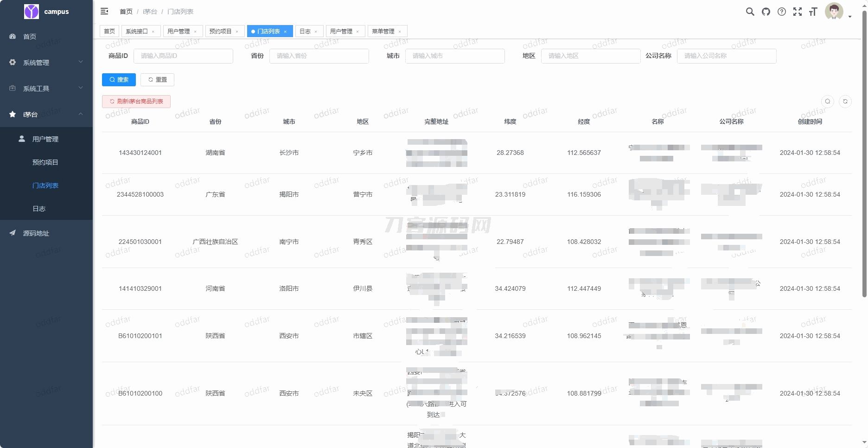
Task: Switch to the 菜单管理 tab
Action: tap(383, 31)
